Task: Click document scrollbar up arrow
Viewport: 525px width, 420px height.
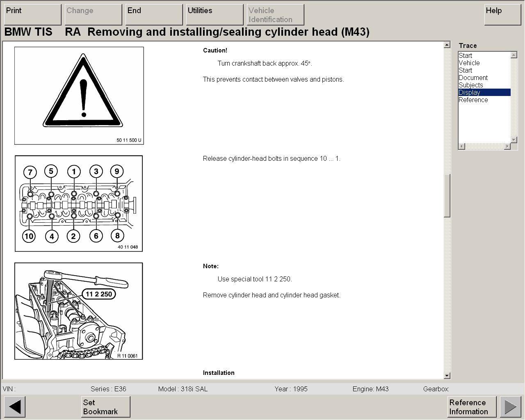Action: coord(447,45)
